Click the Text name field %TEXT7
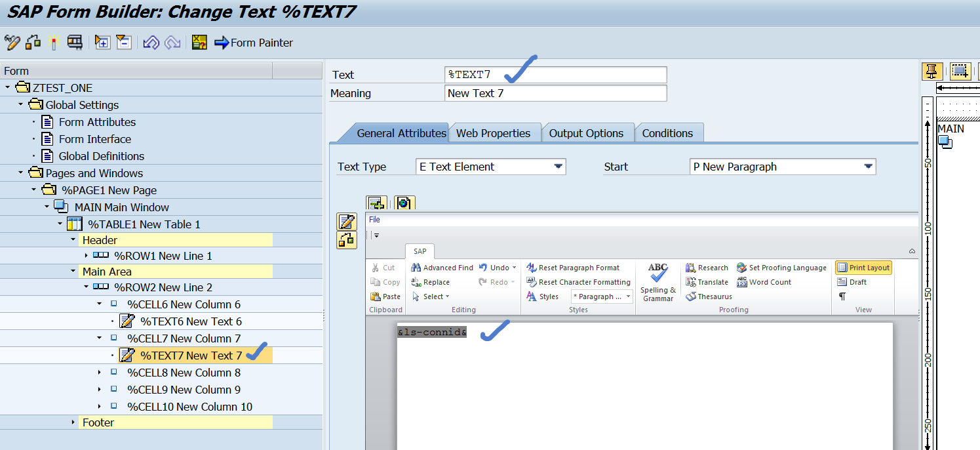The width and height of the screenshot is (980, 450). click(555, 75)
